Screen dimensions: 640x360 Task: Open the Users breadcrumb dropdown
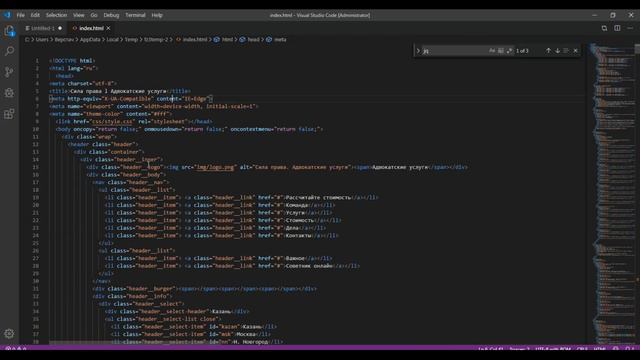pos(42,40)
